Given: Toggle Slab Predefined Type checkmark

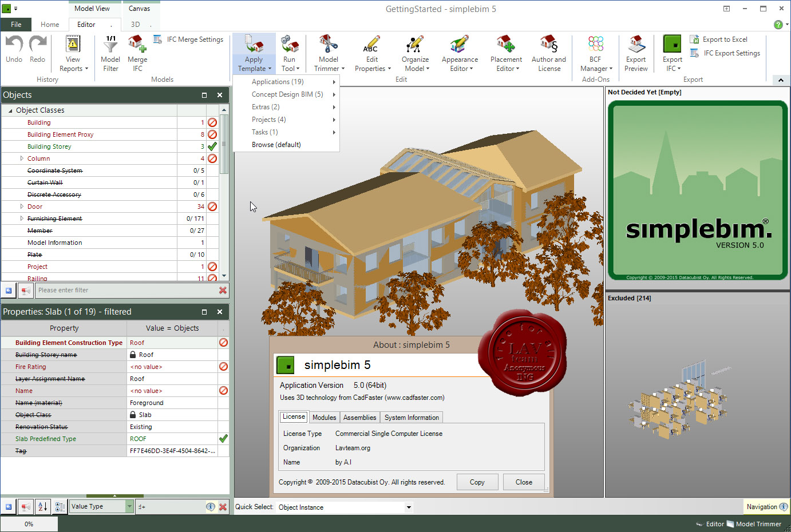Looking at the screenshot, I should (223, 439).
